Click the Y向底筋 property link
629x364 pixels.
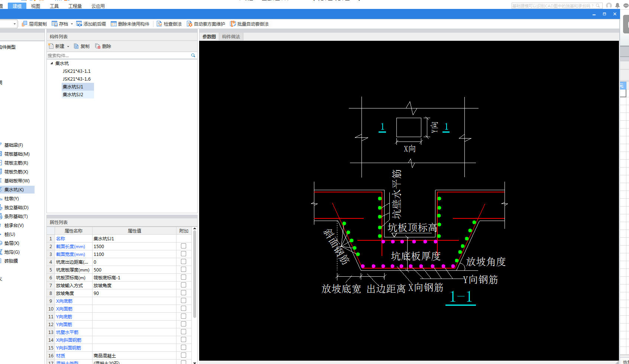[64, 317]
